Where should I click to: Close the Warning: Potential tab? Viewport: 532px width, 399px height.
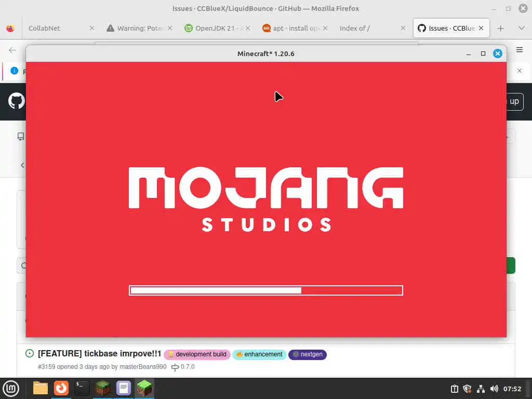170,28
